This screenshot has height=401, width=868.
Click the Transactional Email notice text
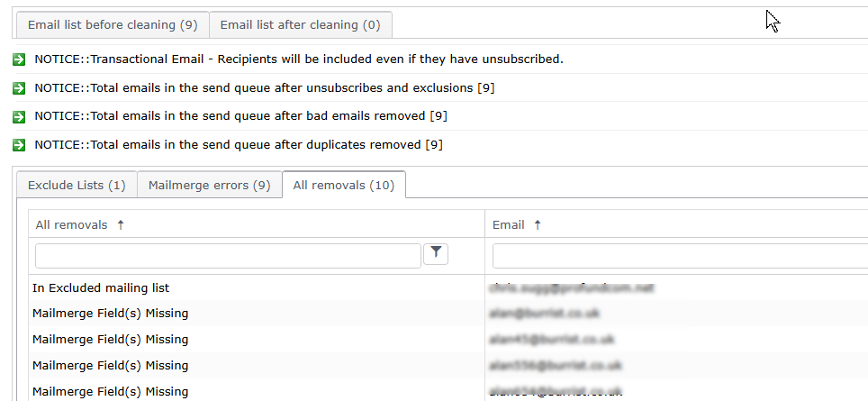coord(299,59)
